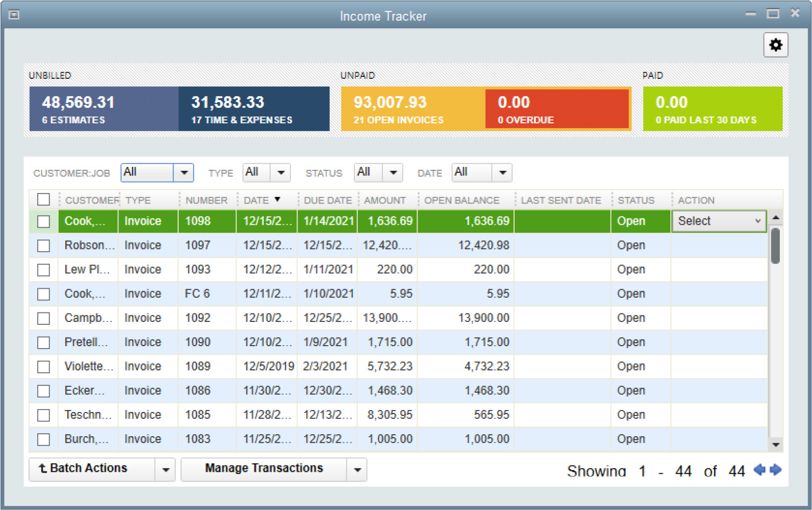Minimize the Income Tracker window

click(x=751, y=14)
